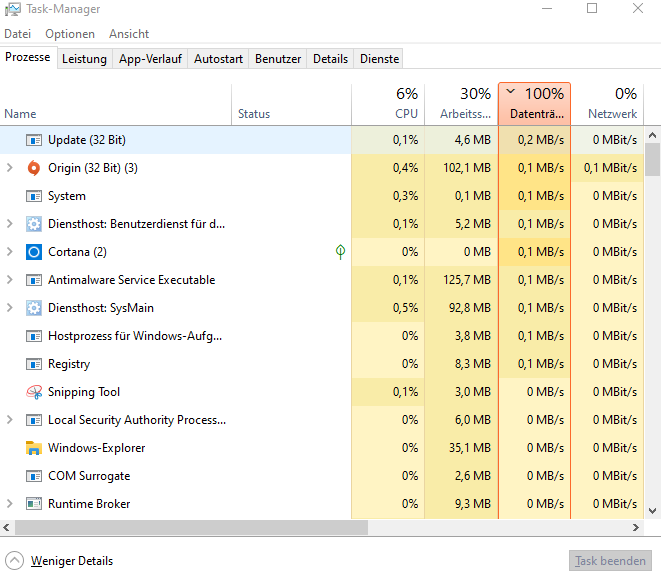Sort by the Name column header
Image resolution: width=661 pixels, height=582 pixels.
[x=116, y=105]
